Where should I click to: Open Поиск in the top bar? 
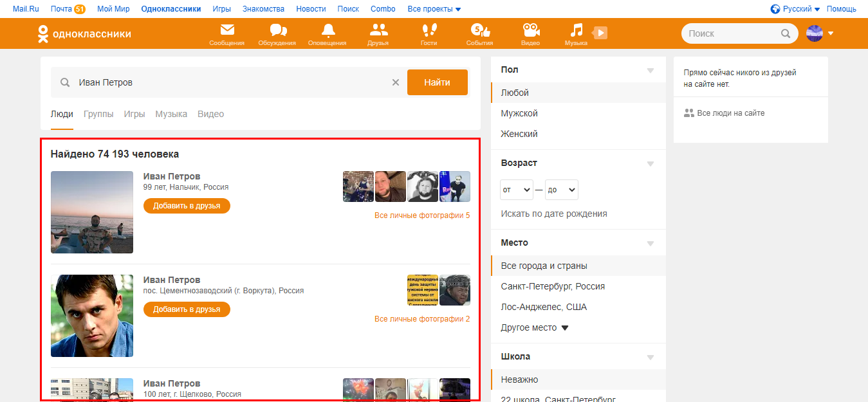(x=348, y=9)
